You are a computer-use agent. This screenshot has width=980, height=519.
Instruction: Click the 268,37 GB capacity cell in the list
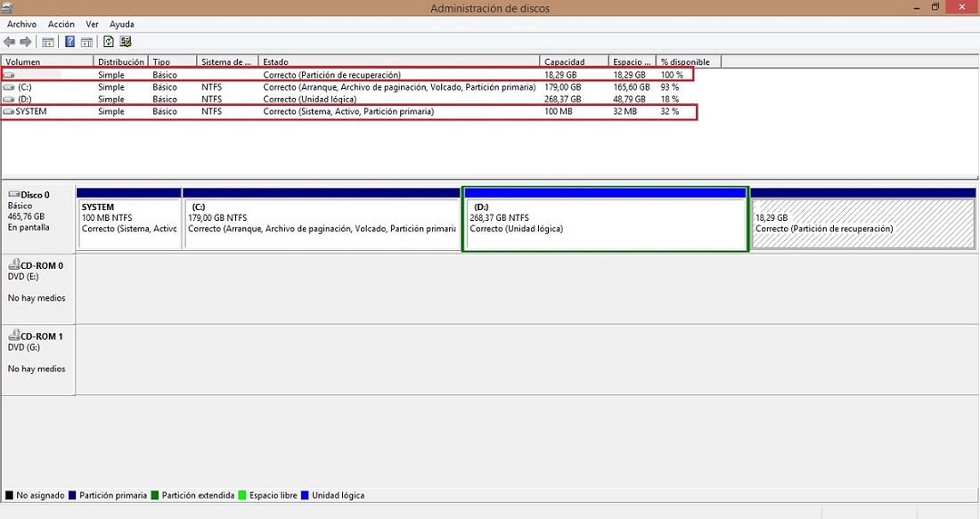click(562, 100)
